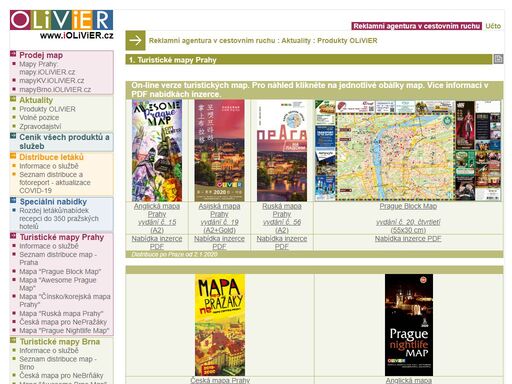Go to Mapy Prahy mapy.iOLIVIER.cz link
Screen dimensions: 512x384
pyautogui.click(x=47, y=68)
